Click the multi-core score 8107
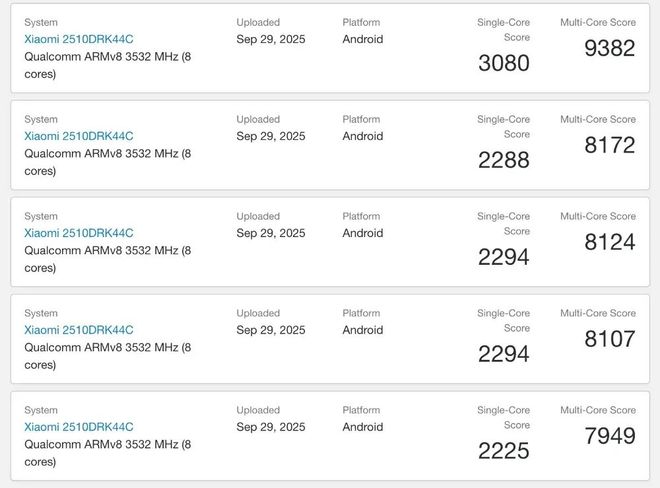Image resolution: width=660 pixels, height=488 pixels. [609, 339]
